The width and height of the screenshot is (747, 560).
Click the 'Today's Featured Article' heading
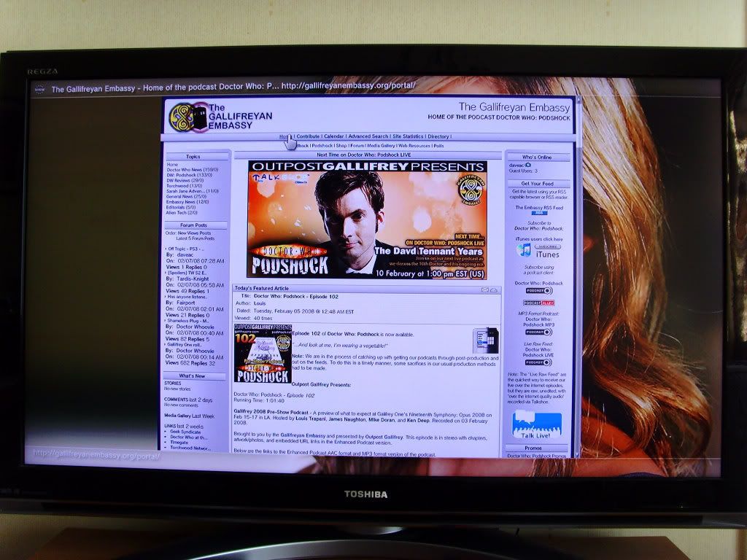262,289
